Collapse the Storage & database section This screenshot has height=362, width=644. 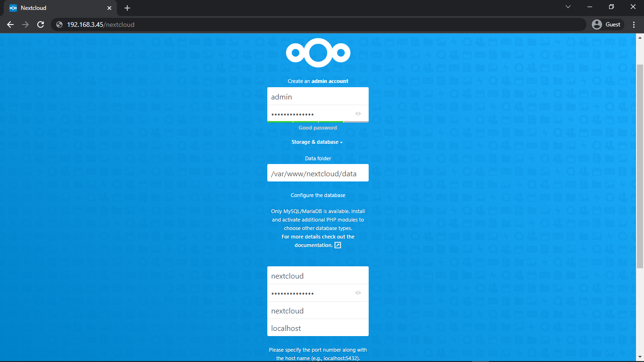317,142
